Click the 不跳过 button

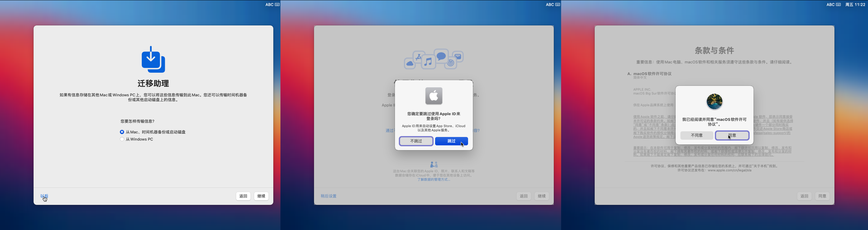point(416,141)
